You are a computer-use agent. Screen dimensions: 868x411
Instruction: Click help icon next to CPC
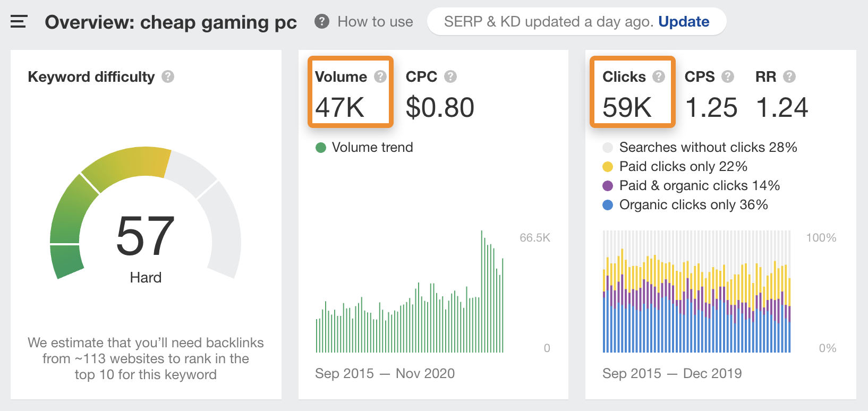point(450,76)
